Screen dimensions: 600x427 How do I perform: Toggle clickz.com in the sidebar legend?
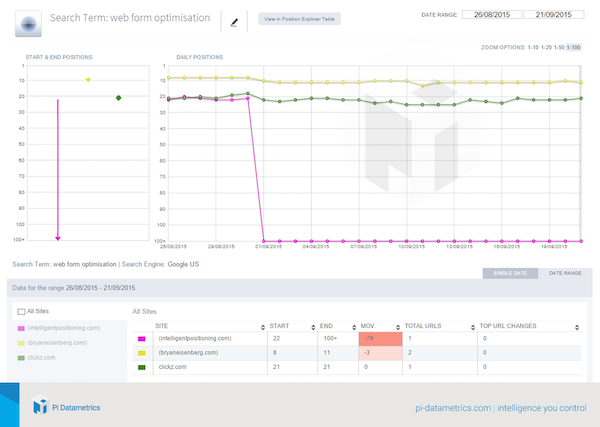(x=36, y=358)
